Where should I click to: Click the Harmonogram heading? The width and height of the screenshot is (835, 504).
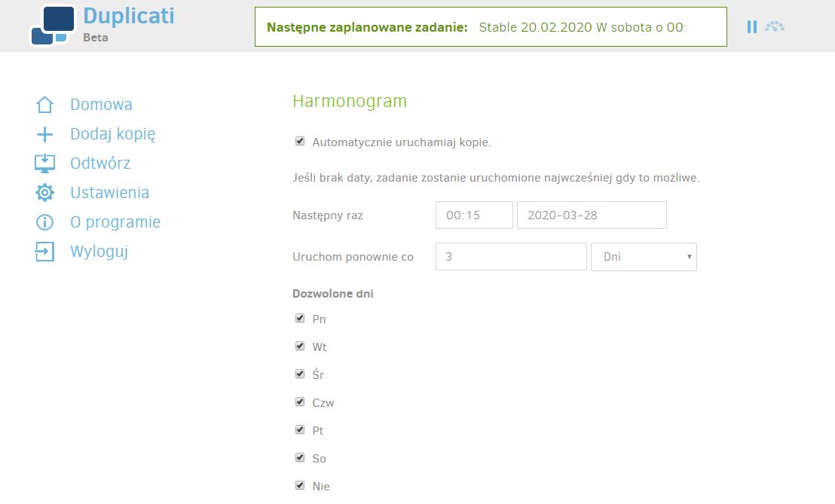pos(350,101)
